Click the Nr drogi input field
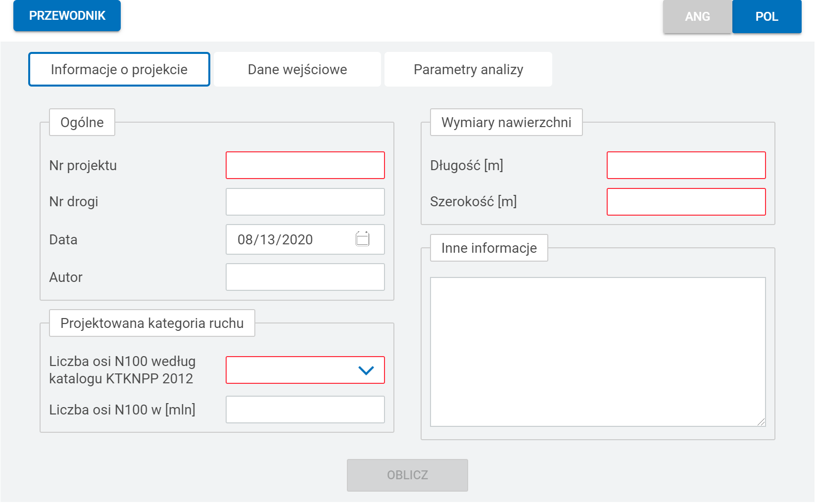 click(305, 202)
